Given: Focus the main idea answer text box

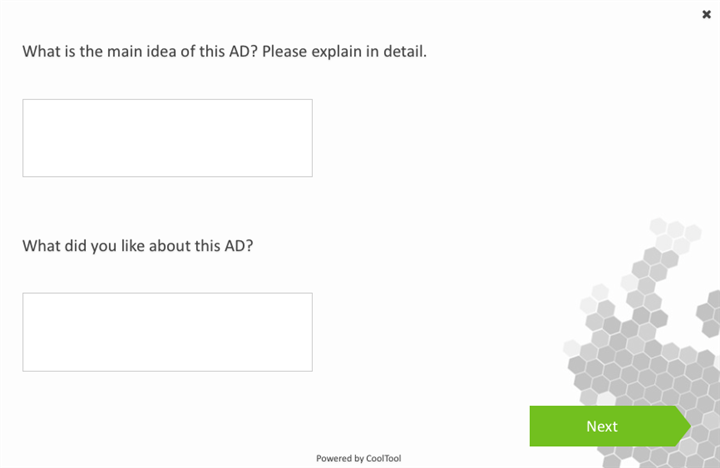Looking at the screenshot, I should click(167, 138).
